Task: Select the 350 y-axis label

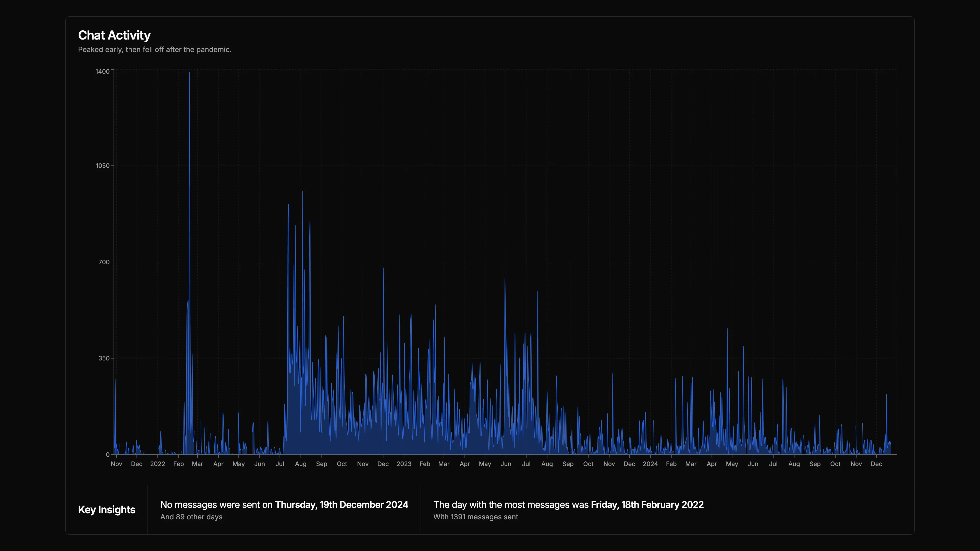Action: pyautogui.click(x=104, y=357)
